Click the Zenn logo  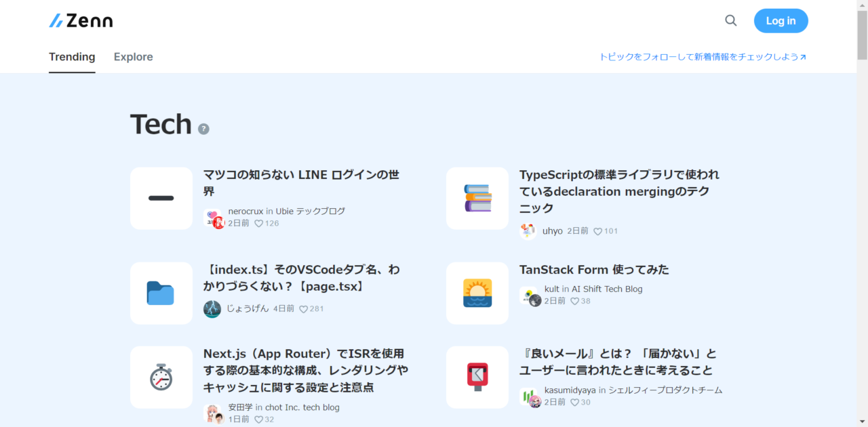81,21
